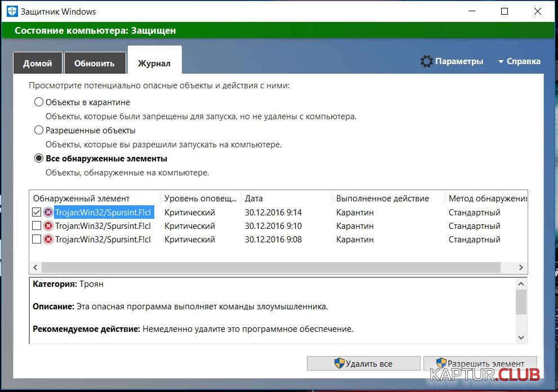Click the date cell 30.12.2016 9:10
The image size is (558, 392).
[x=273, y=226]
